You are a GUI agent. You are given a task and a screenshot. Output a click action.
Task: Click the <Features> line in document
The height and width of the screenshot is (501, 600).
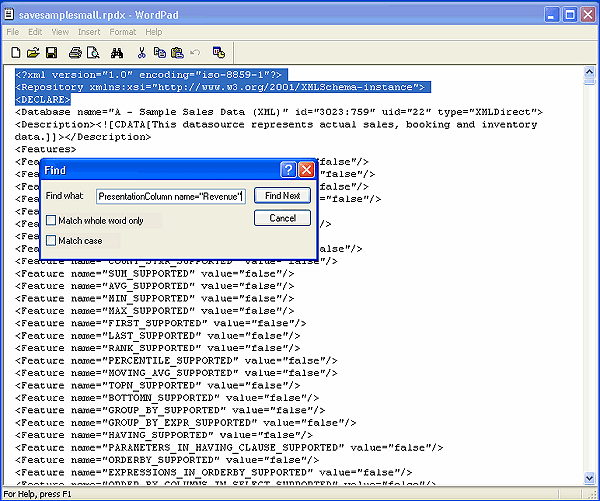coord(46,149)
